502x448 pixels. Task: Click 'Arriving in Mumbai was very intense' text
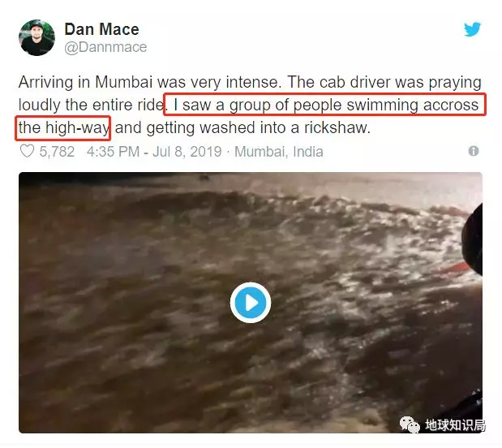[150, 82]
